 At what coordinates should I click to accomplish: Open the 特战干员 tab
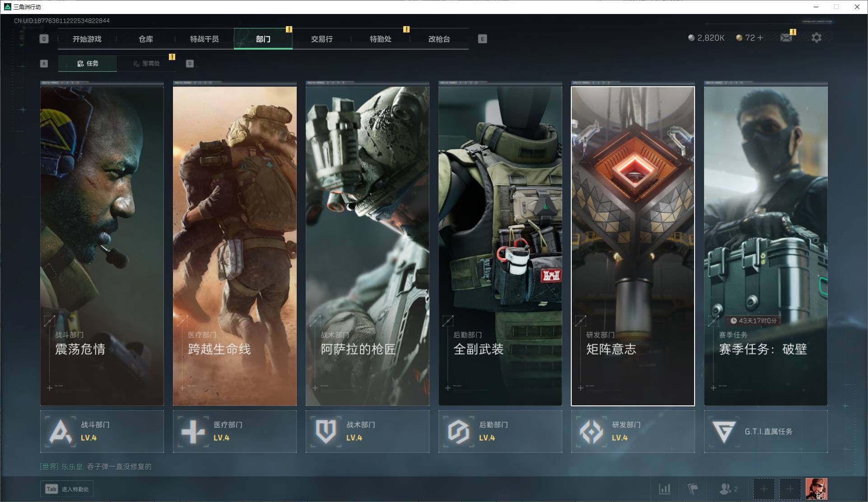pyautogui.click(x=205, y=39)
